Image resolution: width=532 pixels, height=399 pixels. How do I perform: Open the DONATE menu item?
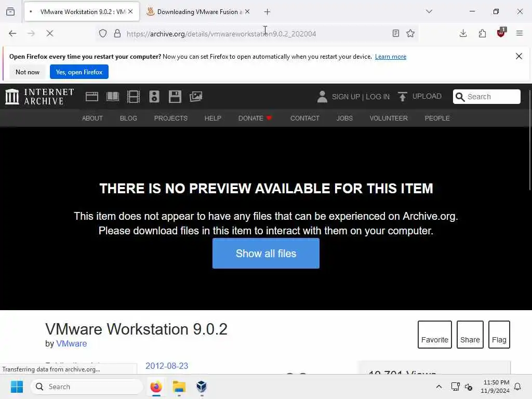[x=255, y=118]
